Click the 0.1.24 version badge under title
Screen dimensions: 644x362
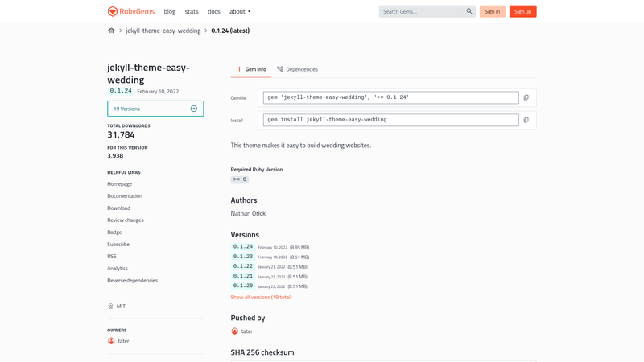(121, 91)
